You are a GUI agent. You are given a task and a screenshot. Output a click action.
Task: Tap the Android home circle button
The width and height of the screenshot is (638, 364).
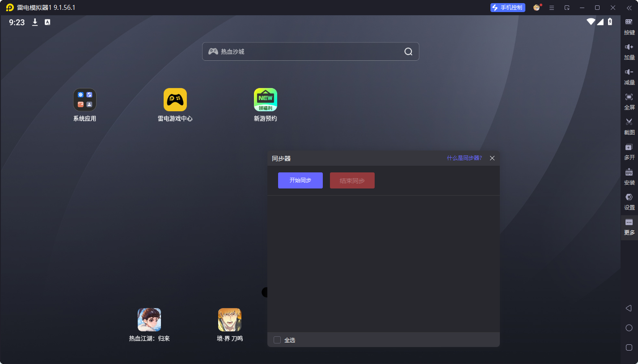click(x=629, y=328)
